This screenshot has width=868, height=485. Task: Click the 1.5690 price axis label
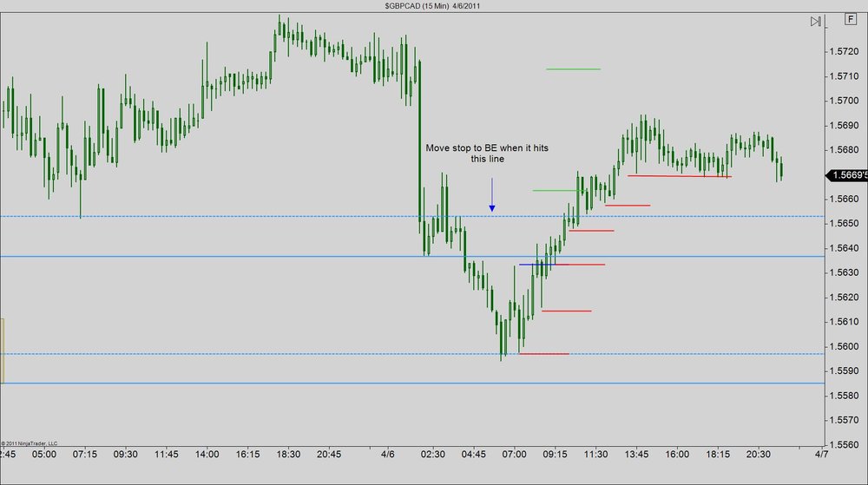tap(844, 126)
